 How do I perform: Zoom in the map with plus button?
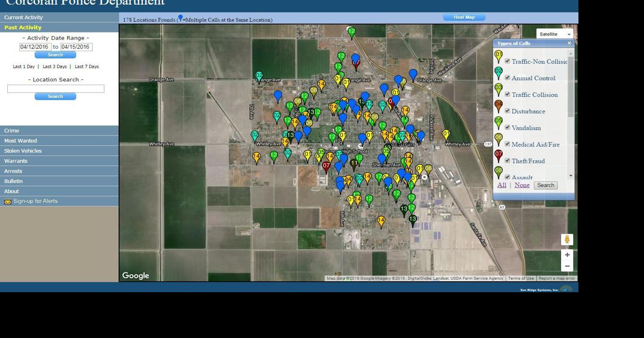tap(567, 255)
